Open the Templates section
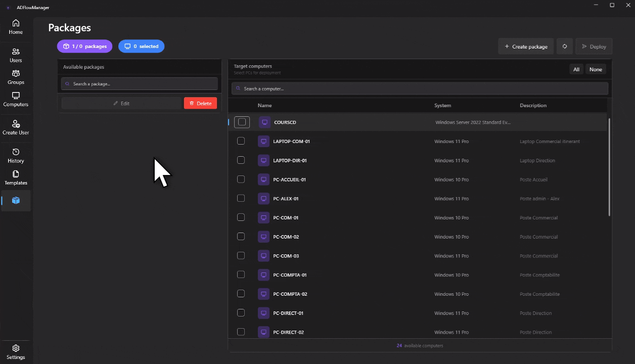The image size is (635, 364). tap(16, 178)
